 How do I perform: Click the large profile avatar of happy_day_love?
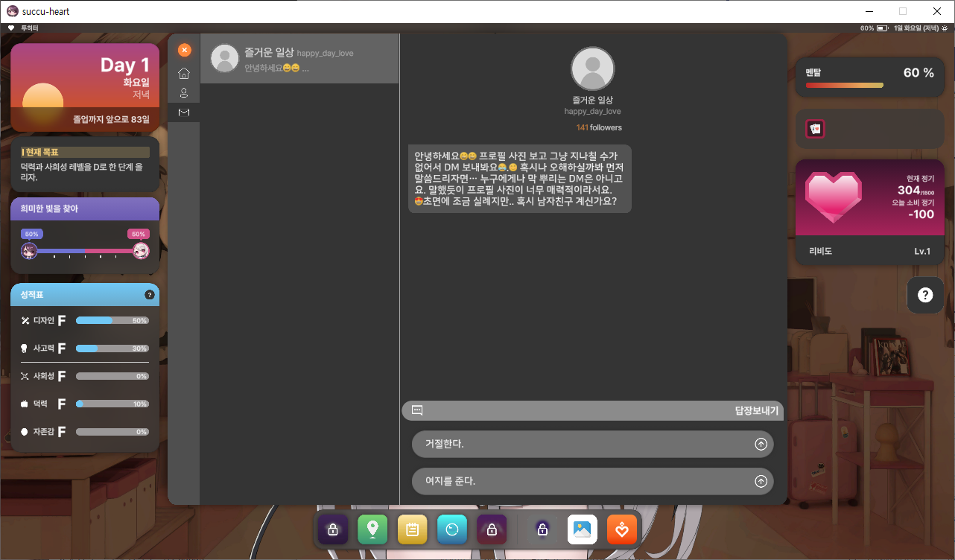coord(592,69)
